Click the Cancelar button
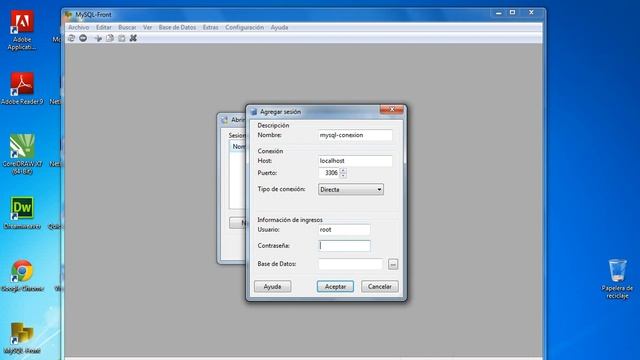 tap(380, 287)
